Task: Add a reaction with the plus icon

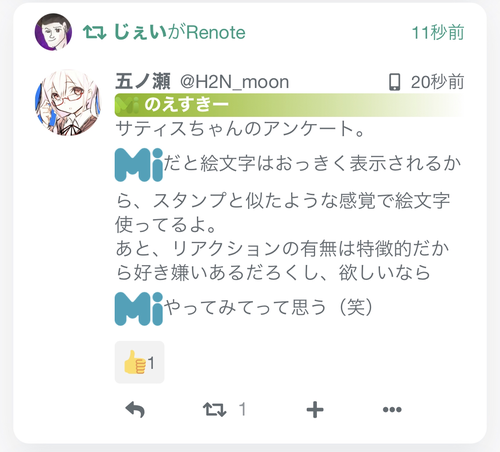Action: pyautogui.click(x=315, y=410)
